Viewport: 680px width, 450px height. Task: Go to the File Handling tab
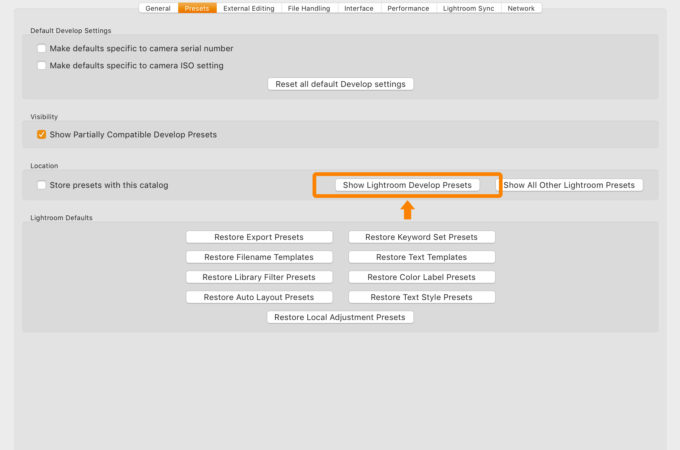pyautogui.click(x=309, y=8)
